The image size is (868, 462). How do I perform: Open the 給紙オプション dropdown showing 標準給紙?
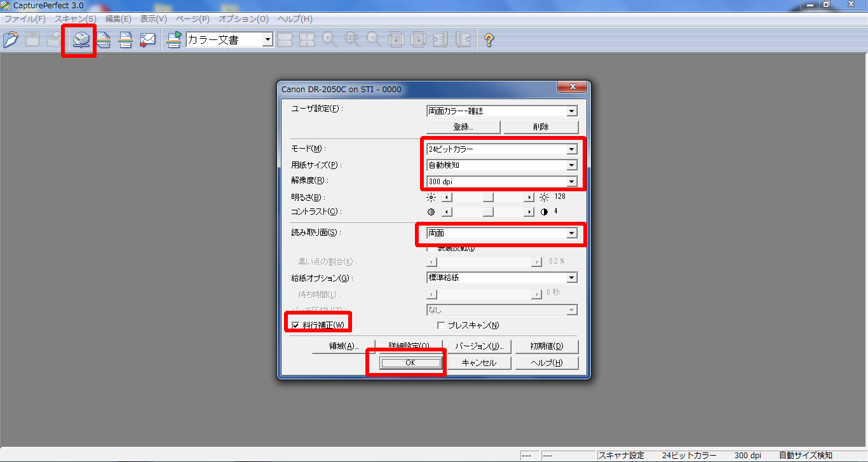(x=502, y=278)
